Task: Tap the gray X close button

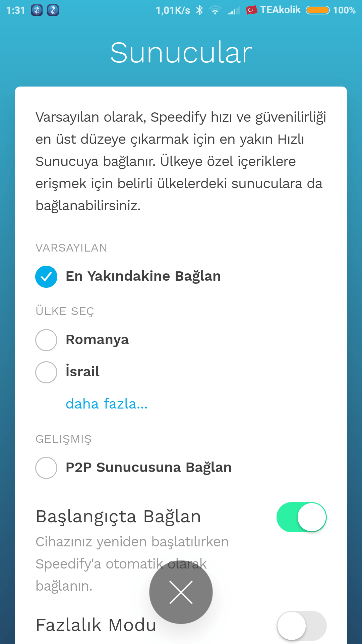Action: (x=181, y=592)
